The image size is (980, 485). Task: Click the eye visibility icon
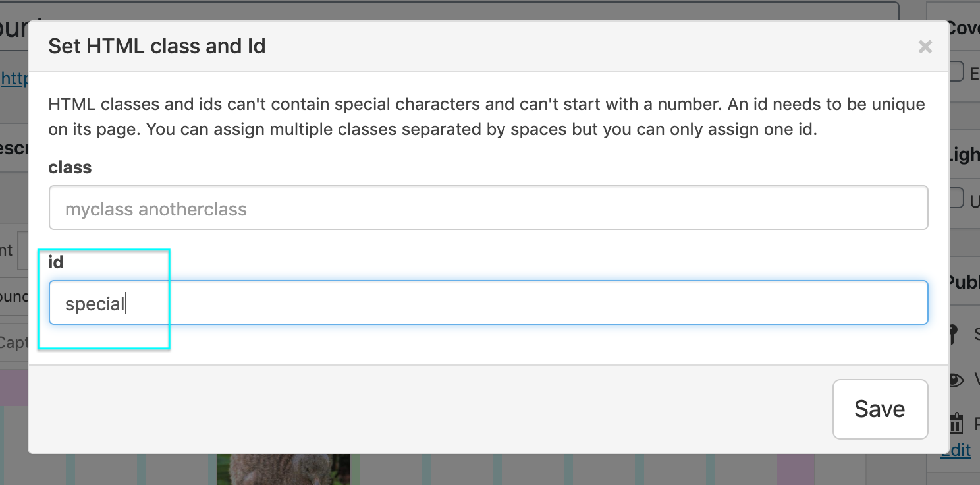click(x=955, y=380)
